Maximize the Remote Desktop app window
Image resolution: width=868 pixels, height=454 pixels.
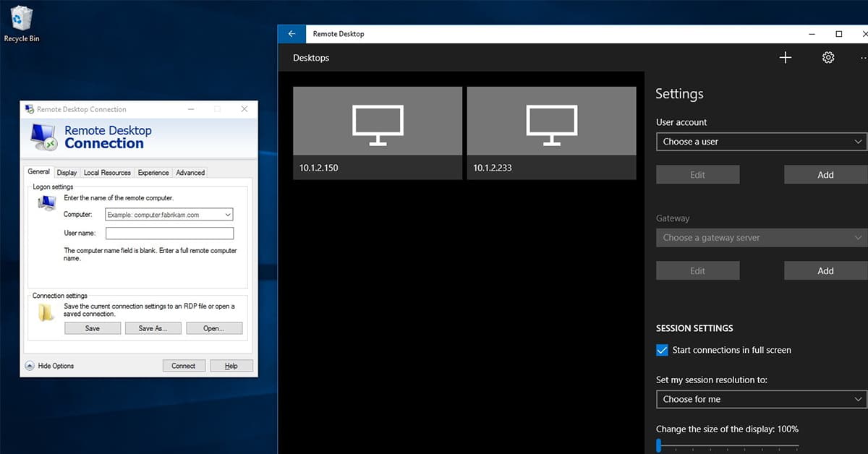pos(839,34)
